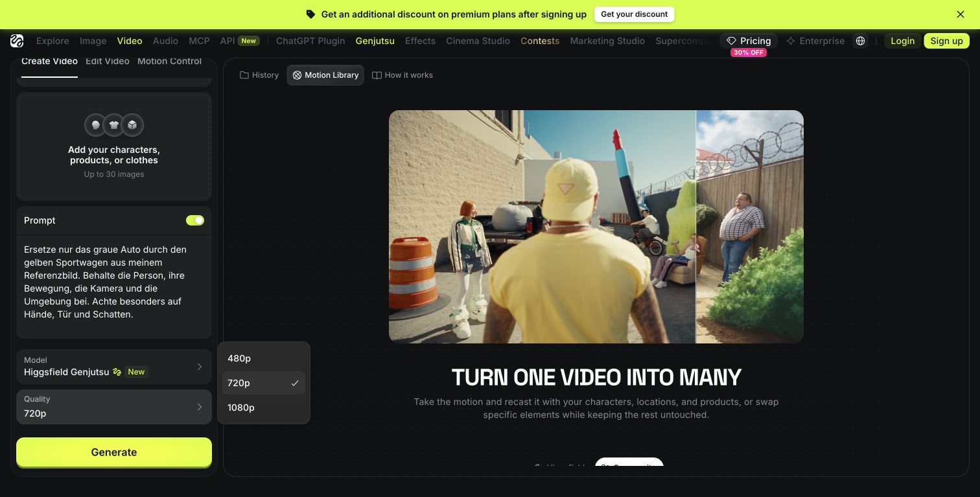Click the character bulb icon in upload area

[x=96, y=125]
